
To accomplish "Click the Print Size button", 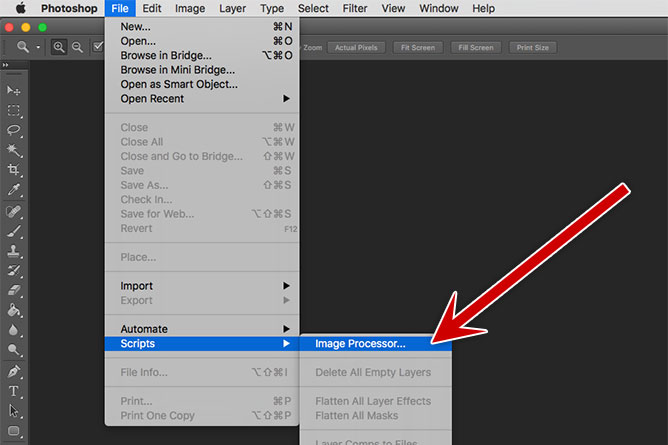I will [533, 48].
